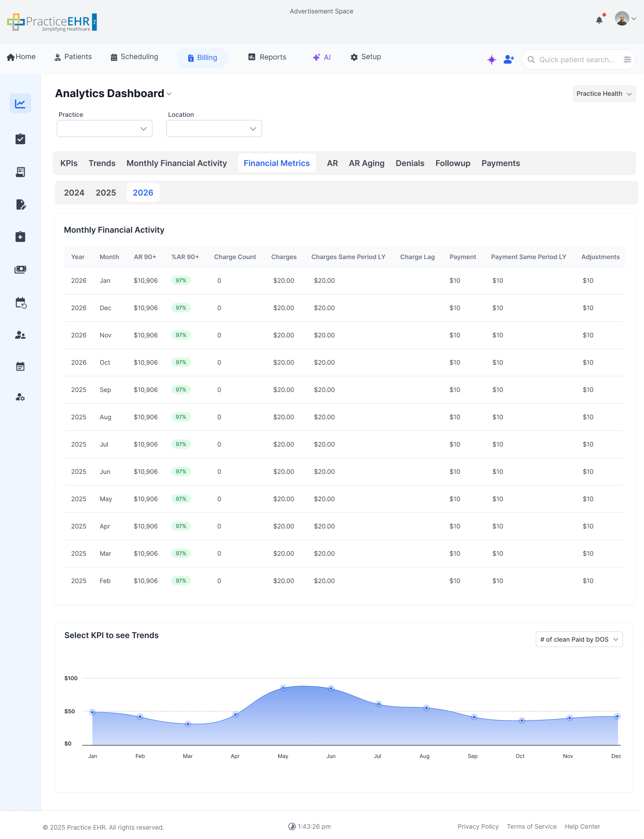Open the Scheduling menu
Image resolution: width=644 pixels, height=839 pixels.
(134, 57)
